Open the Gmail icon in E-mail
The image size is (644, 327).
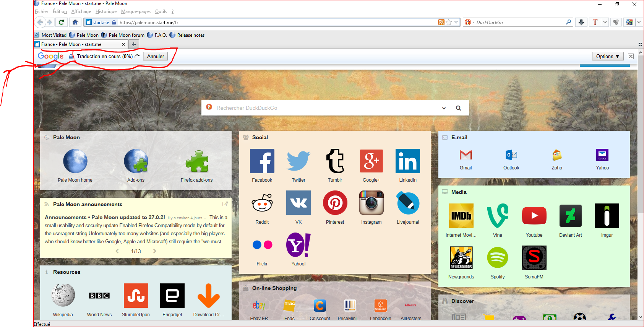(466, 155)
